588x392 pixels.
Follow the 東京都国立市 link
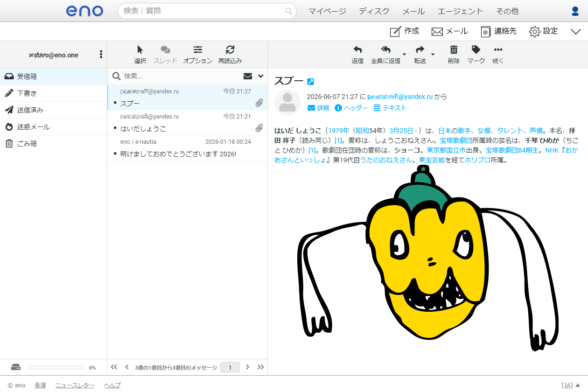click(446, 150)
